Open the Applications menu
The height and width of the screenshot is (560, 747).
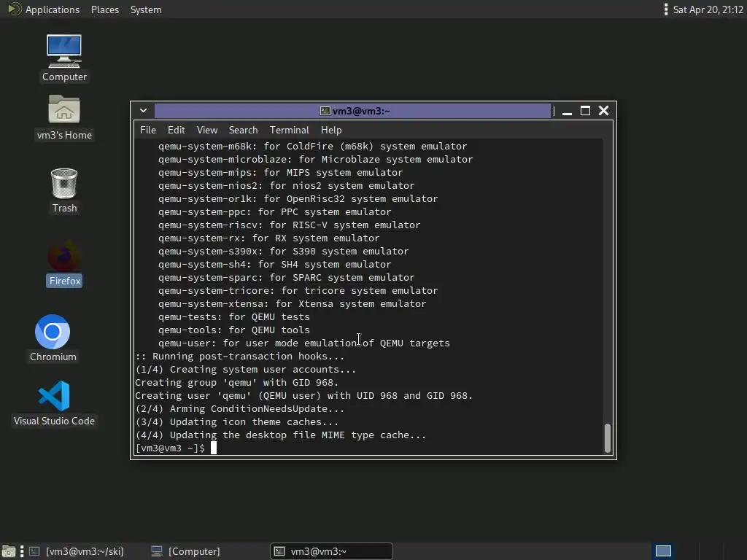point(44,9)
